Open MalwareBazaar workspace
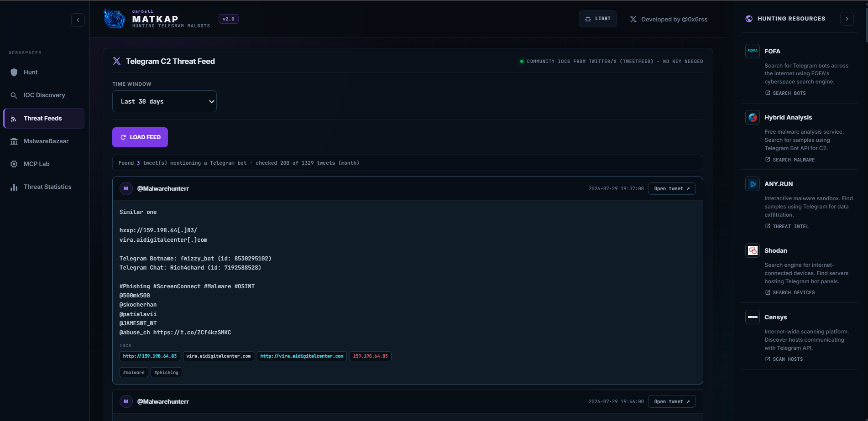This screenshot has width=868, height=421. (x=44, y=141)
